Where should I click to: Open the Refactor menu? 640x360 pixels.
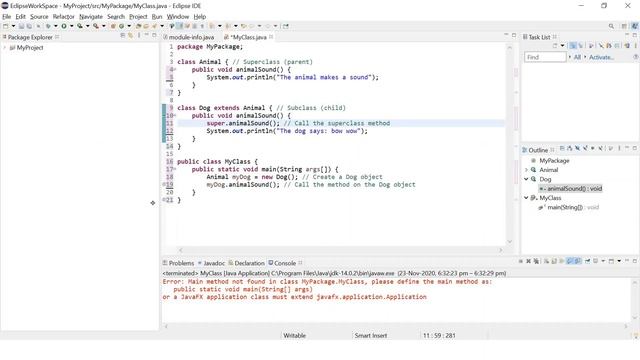tap(64, 17)
